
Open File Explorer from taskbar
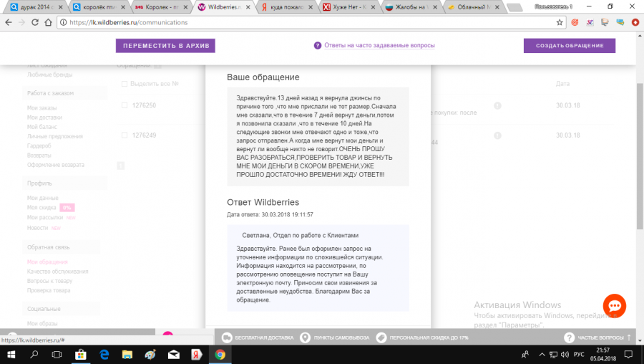(127, 355)
